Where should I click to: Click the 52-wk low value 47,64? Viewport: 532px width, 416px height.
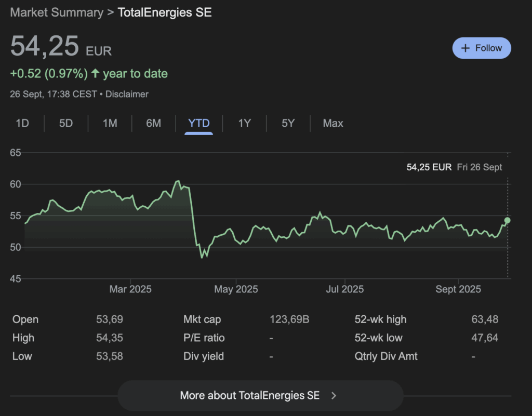[x=485, y=338]
